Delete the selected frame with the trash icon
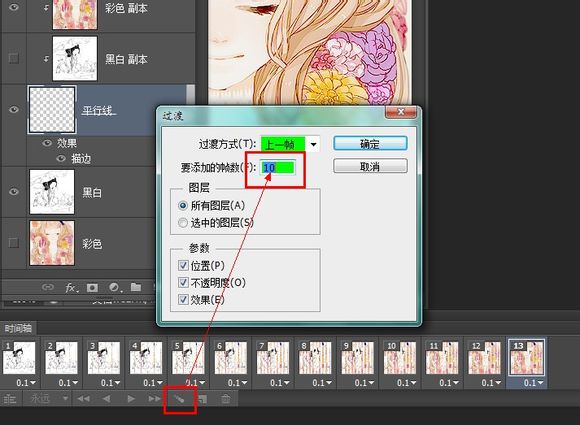Image resolution: width=580 pixels, height=425 pixels. pyautogui.click(x=226, y=399)
